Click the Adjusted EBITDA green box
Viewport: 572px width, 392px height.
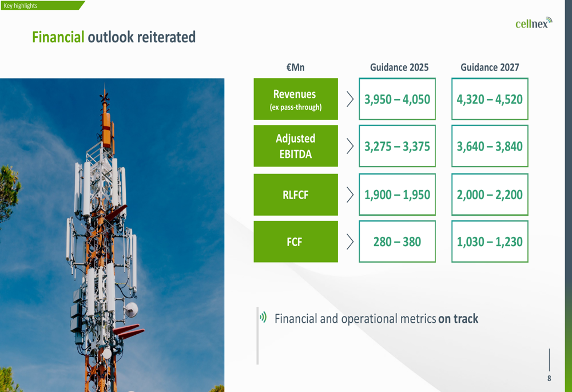click(x=296, y=146)
